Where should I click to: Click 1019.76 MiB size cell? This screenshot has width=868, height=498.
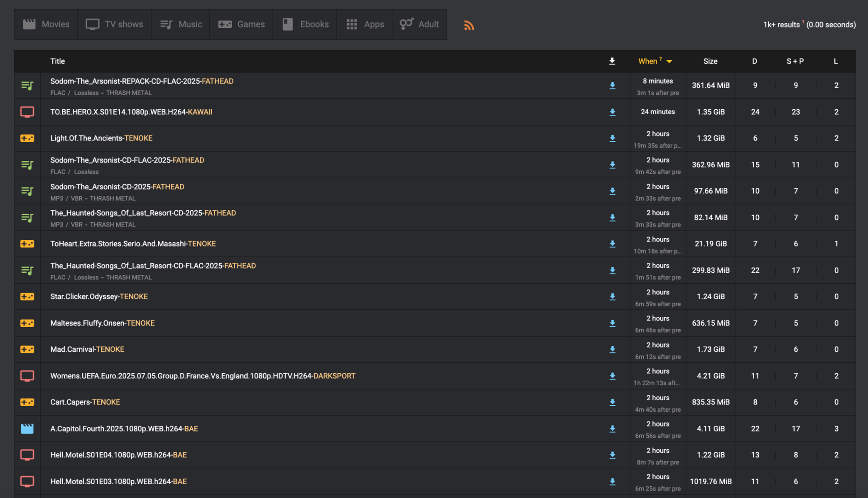pyautogui.click(x=711, y=481)
